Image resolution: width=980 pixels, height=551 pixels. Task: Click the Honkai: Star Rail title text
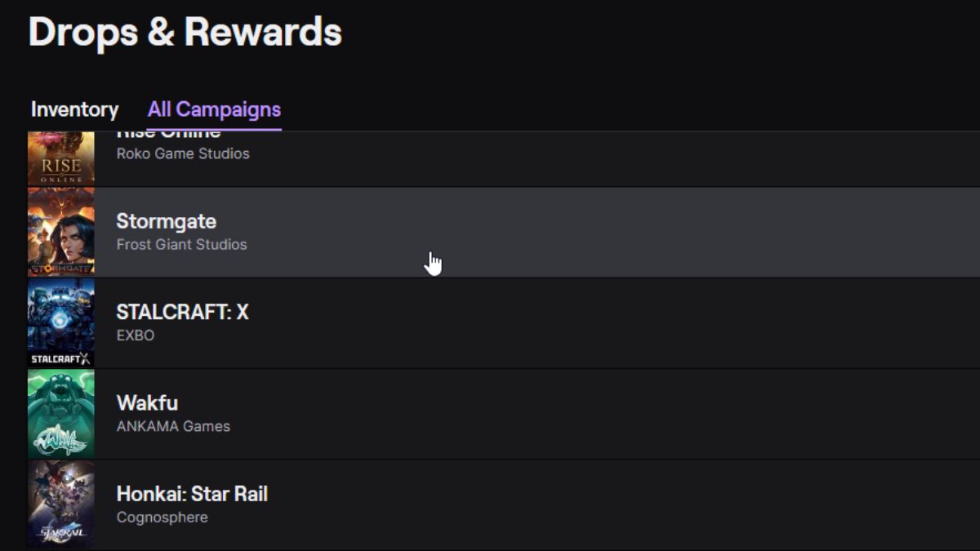(192, 494)
